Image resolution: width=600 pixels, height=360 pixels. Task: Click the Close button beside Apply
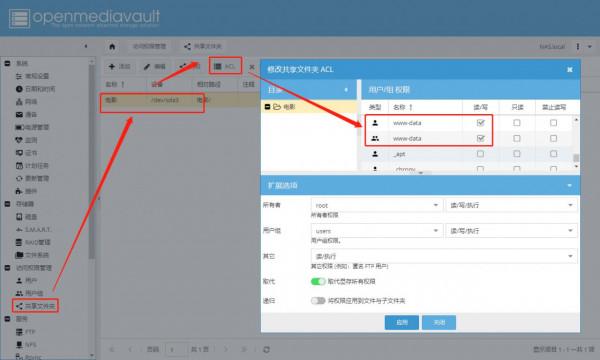(439, 323)
